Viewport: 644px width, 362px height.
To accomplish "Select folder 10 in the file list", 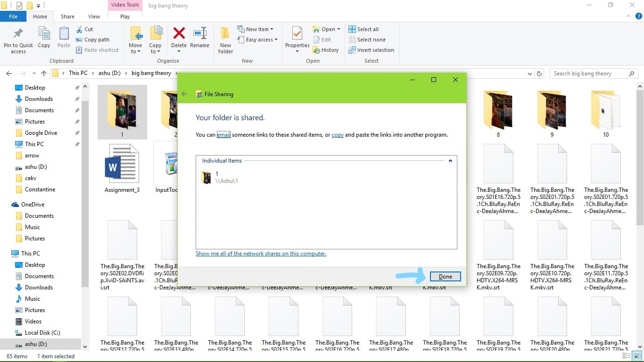I will tap(606, 112).
